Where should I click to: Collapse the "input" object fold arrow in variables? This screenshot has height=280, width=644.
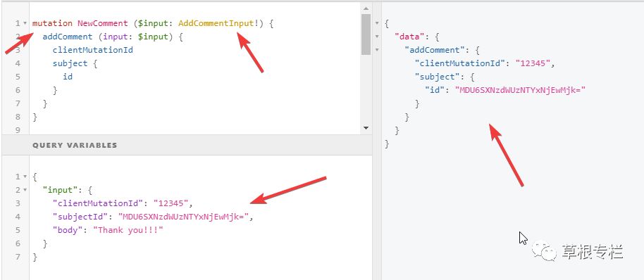point(25,190)
